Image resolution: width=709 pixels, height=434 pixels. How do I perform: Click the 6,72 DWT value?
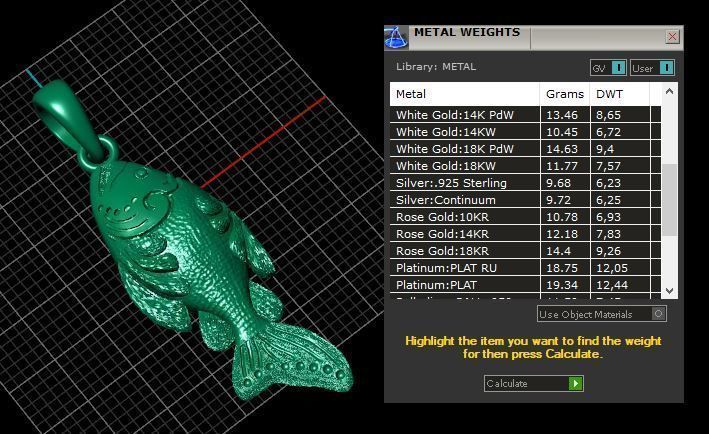tap(608, 132)
